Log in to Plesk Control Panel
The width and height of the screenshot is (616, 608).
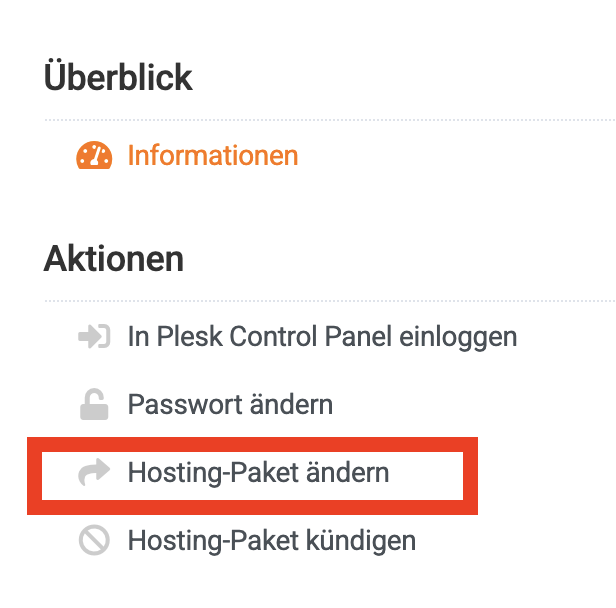click(x=321, y=337)
